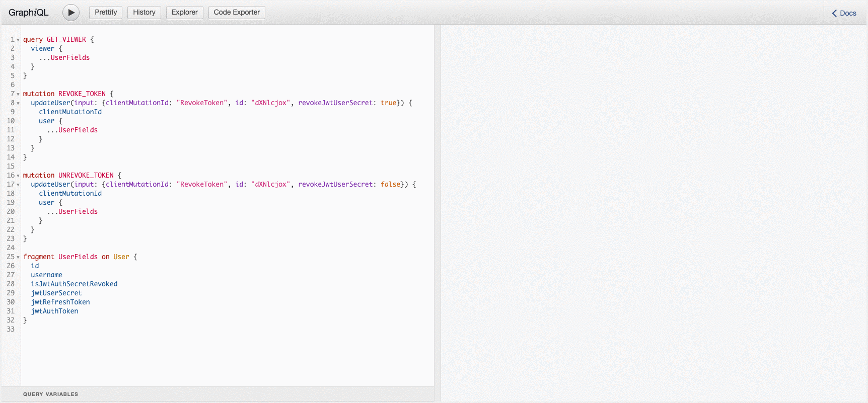868x403 pixels.
Task: Click the Prettify button
Action: pyautogui.click(x=106, y=13)
